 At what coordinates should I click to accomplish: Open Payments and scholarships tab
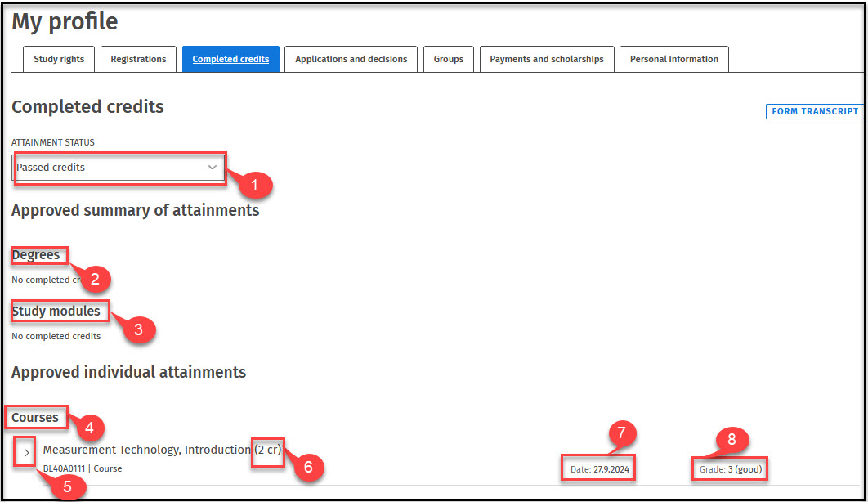pos(546,59)
